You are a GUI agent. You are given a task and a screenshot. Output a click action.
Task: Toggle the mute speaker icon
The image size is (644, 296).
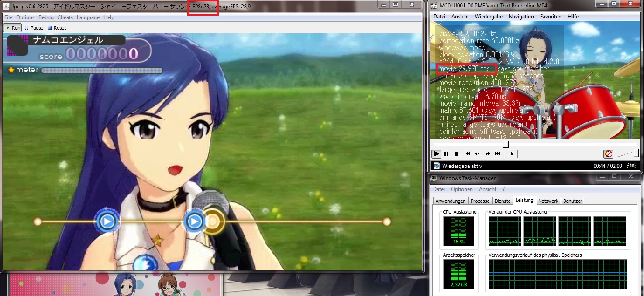click(608, 154)
